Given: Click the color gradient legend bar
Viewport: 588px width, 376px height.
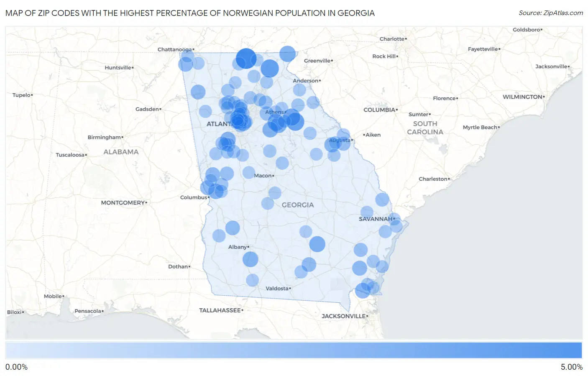Looking at the screenshot, I should pyautogui.click(x=294, y=350).
